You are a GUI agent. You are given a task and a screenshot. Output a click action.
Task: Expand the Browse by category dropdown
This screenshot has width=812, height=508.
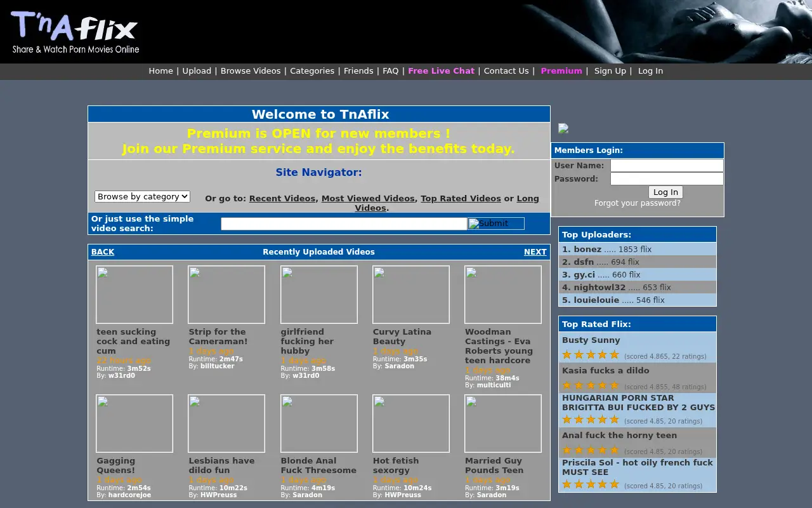[142, 197]
